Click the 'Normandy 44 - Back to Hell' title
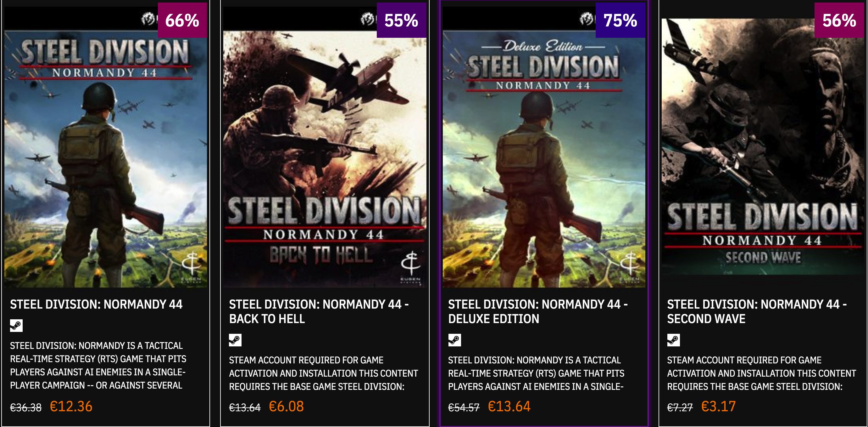Image resolution: width=868 pixels, height=427 pixels. pos(318,311)
